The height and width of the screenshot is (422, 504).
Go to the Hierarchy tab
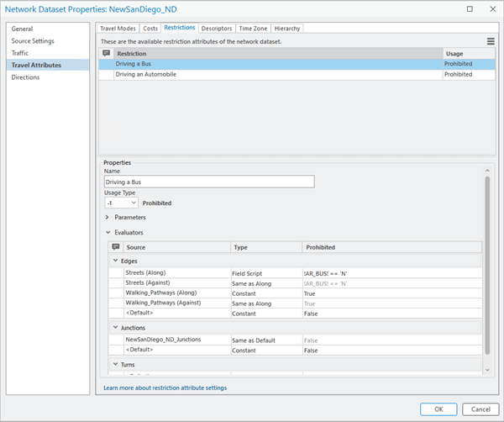(x=286, y=28)
